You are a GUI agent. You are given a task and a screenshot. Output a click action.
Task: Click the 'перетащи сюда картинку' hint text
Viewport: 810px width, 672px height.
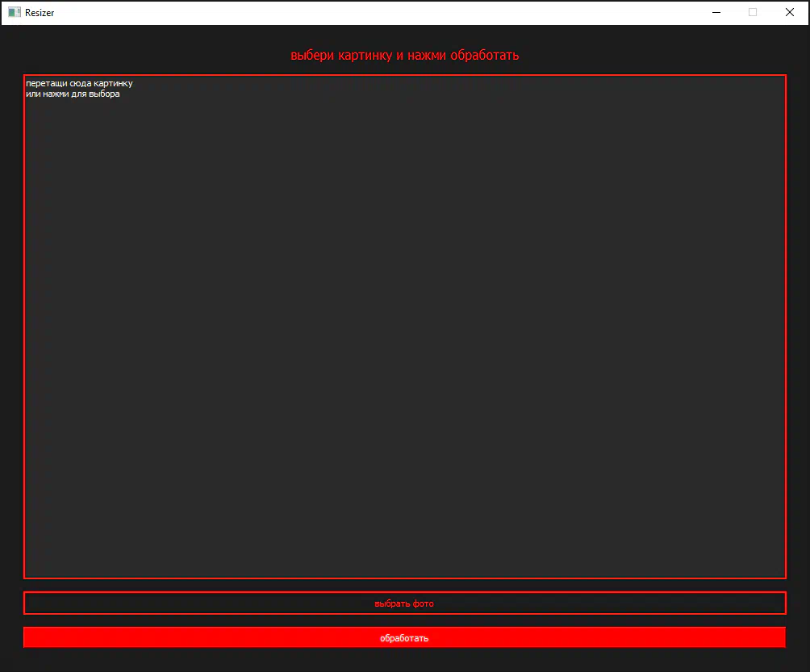[78, 83]
